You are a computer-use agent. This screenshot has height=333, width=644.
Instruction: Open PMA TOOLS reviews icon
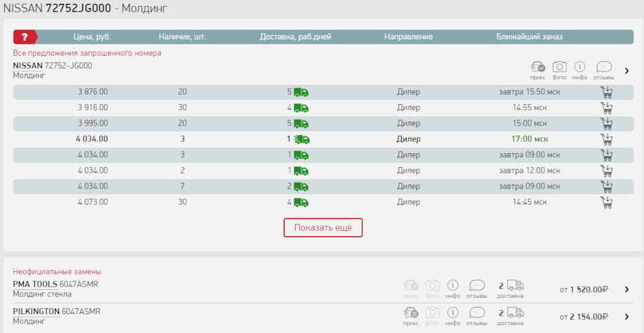(x=477, y=285)
